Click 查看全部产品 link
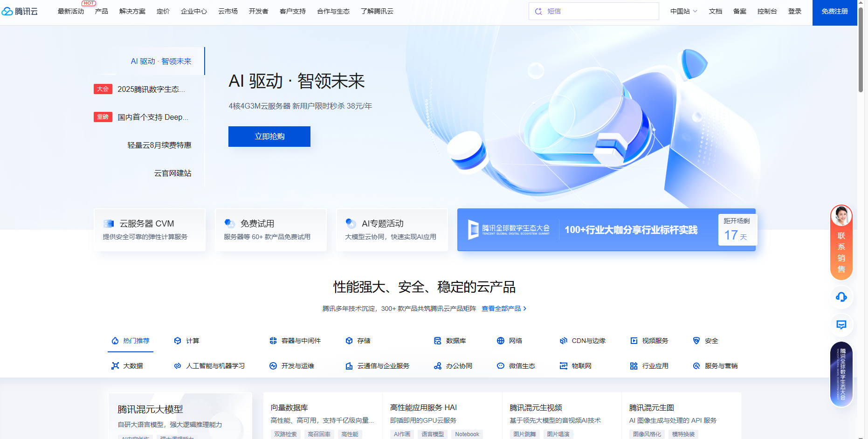This screenshot has width=868, height=439. pyautogui.click(x=504, y=309)
